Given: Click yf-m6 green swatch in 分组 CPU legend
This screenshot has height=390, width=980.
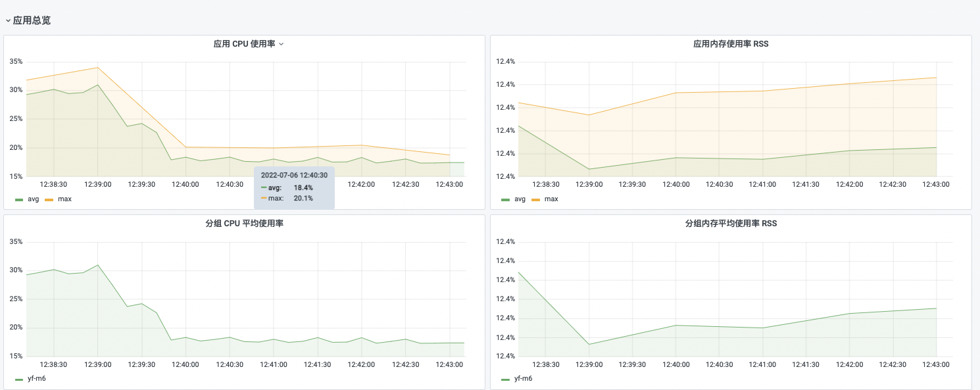Looking at the screenshot, I should 19,379.
